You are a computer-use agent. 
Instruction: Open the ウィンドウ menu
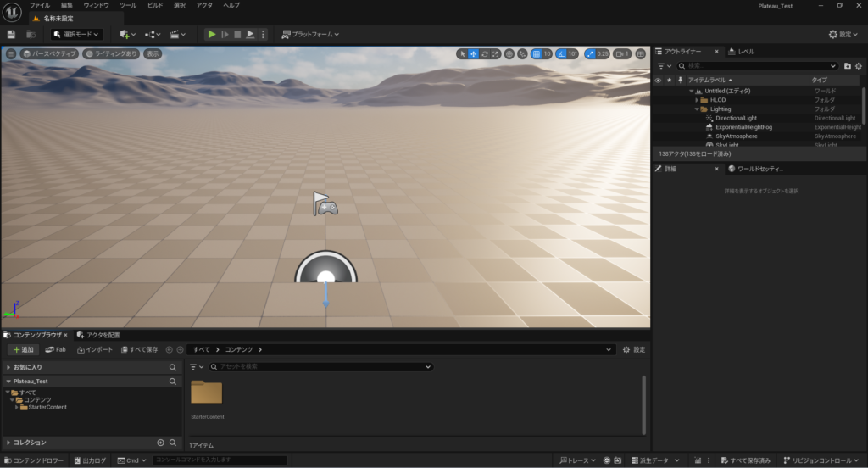[x=96, y=5]
